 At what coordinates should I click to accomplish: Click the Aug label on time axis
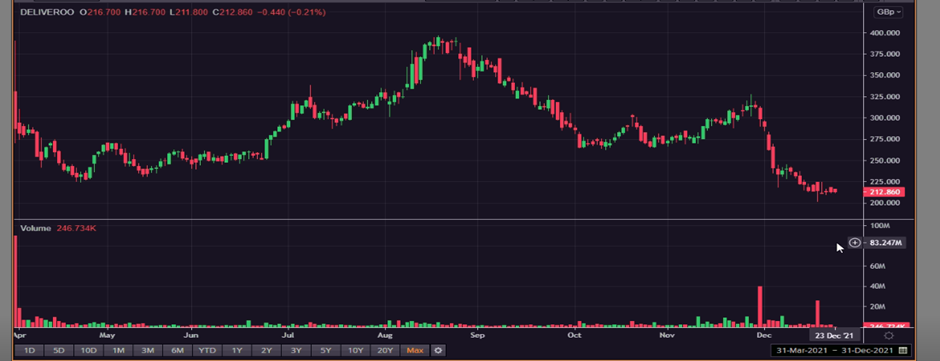point(384,335)
